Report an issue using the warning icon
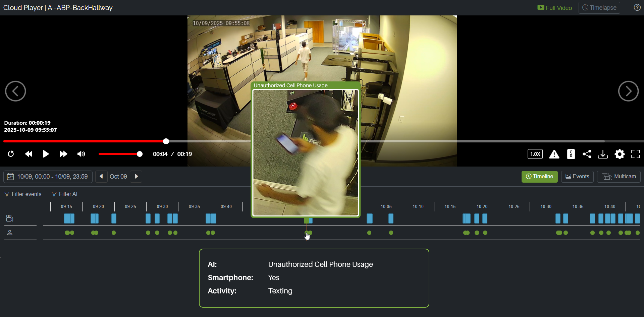Screen dimensions: 644x317 (x=554, y=154)
